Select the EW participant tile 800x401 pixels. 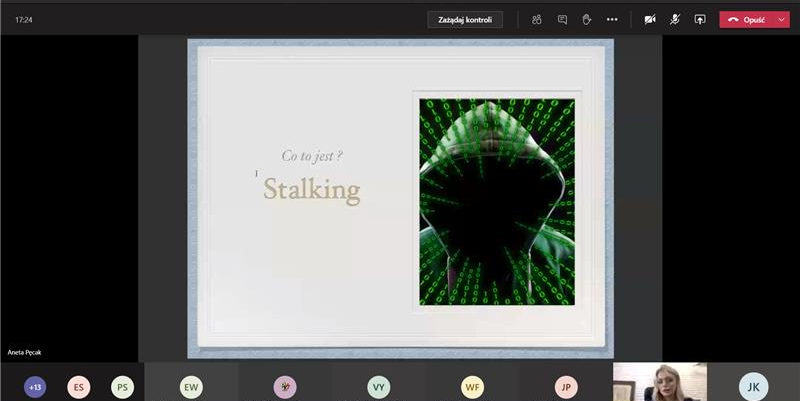pos(191,382)
